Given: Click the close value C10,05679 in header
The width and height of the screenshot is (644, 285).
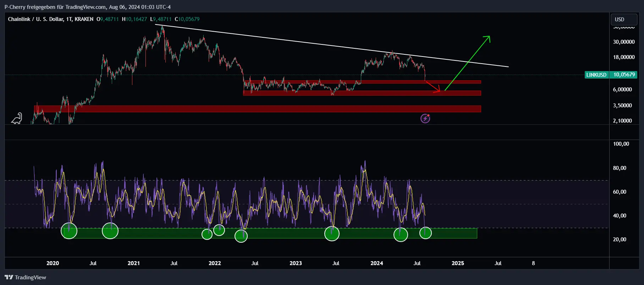Looking at the screenshot, I should tap(187, 19).
